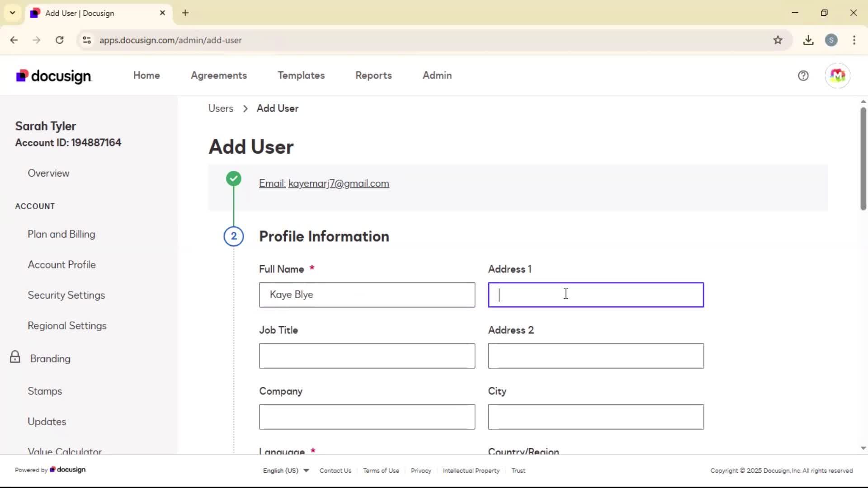
Task: Open a new tab with plus icon
Action: (185, 13)
